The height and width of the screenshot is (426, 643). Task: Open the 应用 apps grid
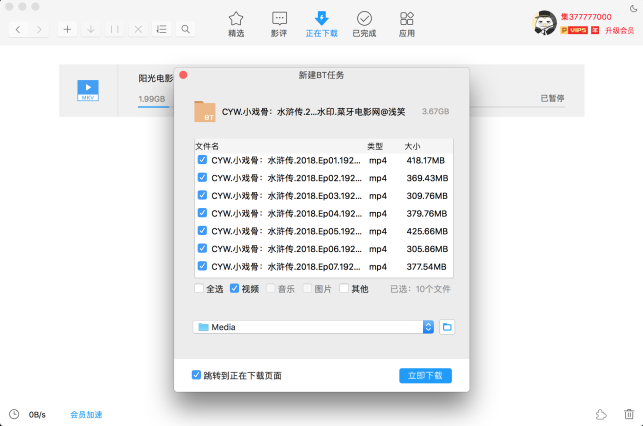click(x=407, y=24)
